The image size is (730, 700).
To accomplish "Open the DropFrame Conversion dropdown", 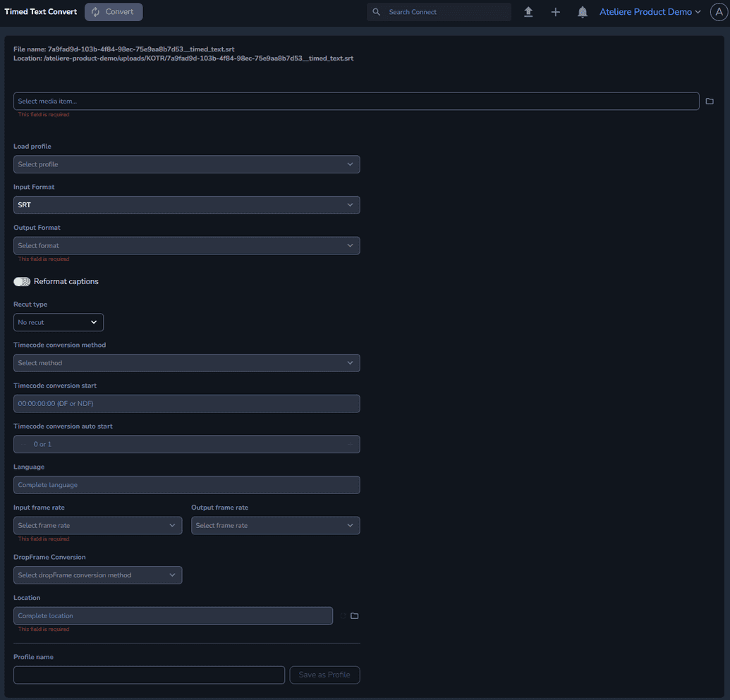I will [98, 575].
